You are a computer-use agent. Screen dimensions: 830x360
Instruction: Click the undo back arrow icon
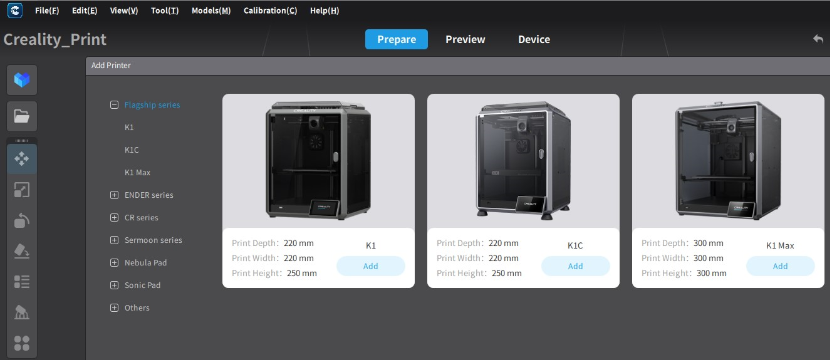coord(818,39)
